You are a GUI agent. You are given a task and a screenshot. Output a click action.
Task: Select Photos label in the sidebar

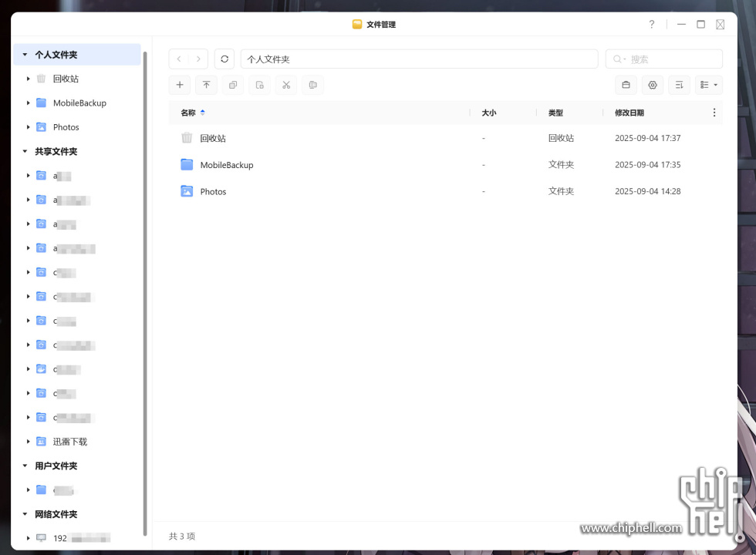[66, 127]
